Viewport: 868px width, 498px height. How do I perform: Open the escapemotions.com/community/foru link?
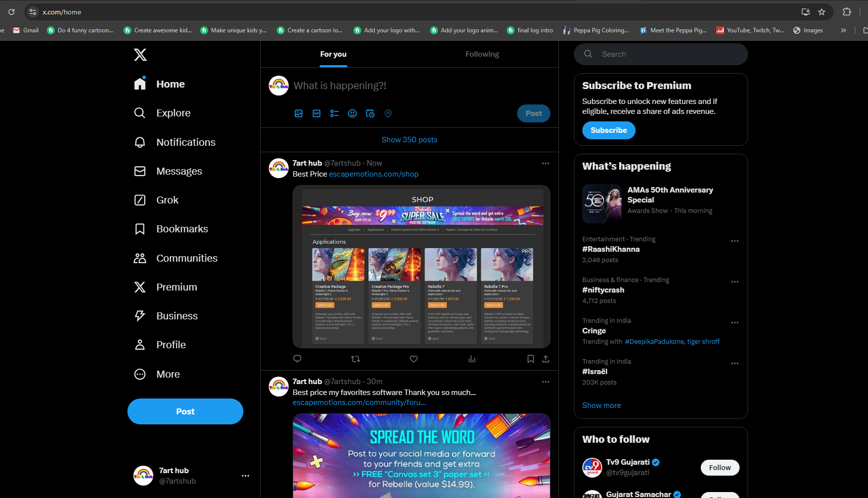(359, 402)
